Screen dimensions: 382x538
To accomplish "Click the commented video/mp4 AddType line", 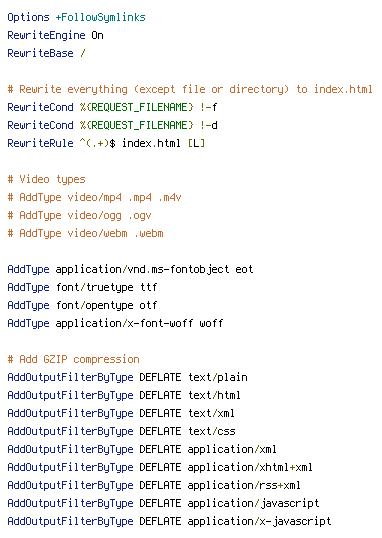I will click(x=94, y=198).
